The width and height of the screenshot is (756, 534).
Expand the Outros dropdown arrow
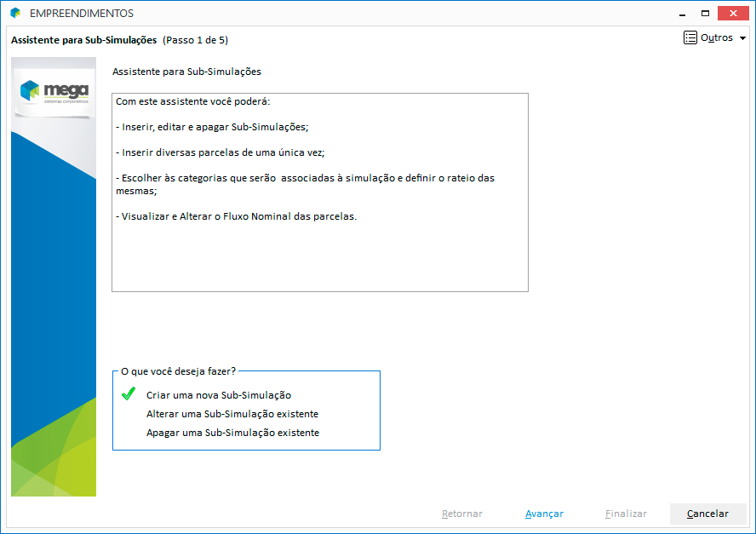[742, 39]
